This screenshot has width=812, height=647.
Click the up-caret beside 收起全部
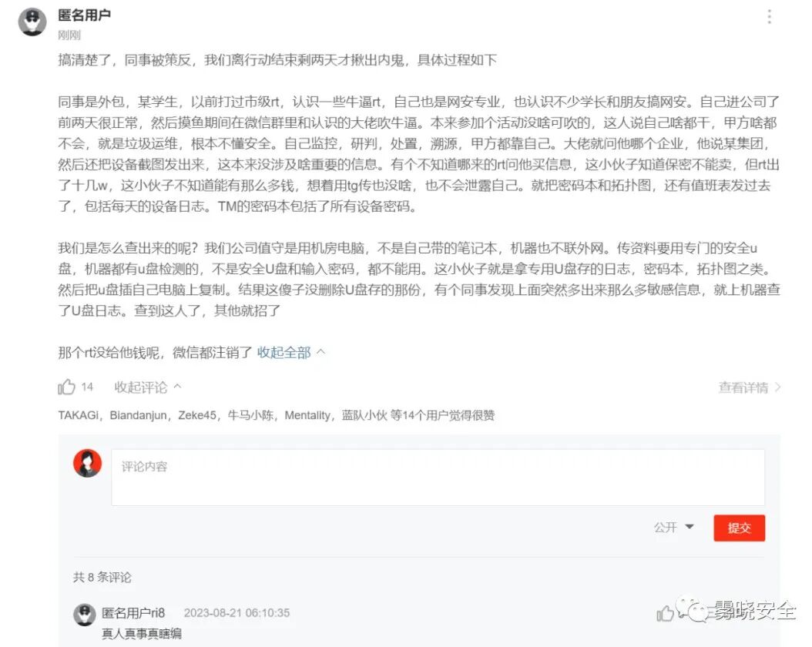320,352
